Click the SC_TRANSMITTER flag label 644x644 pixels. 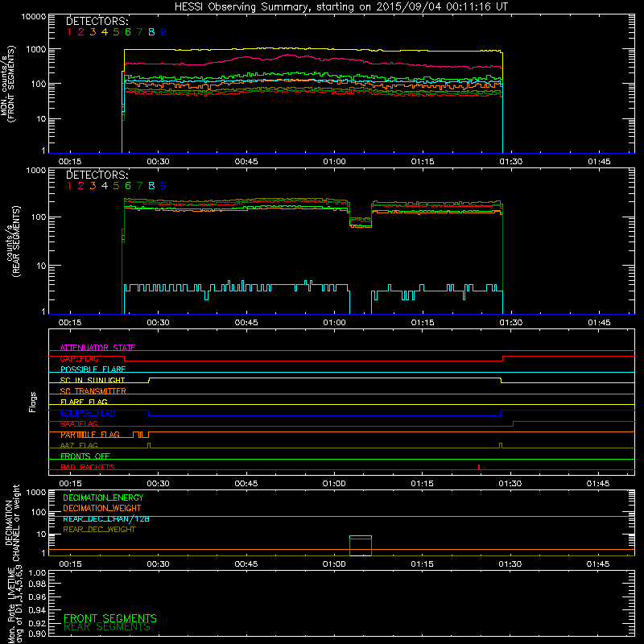93,391
